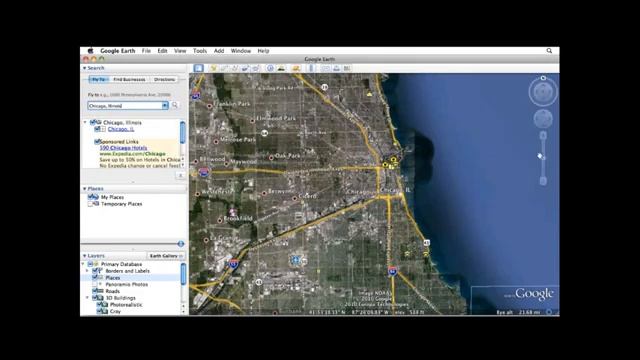Switch to the Find Businesses tab
The height and width of the screenshot is (360, 640).
[129, 79]
